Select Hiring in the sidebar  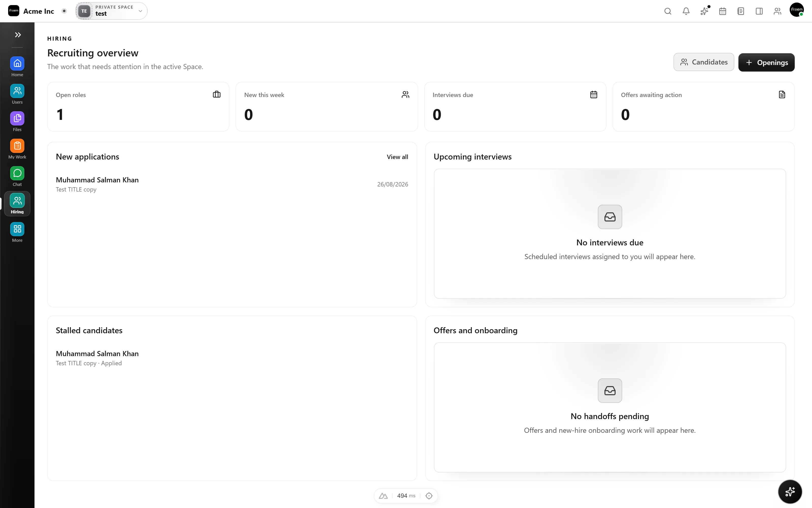17,204
